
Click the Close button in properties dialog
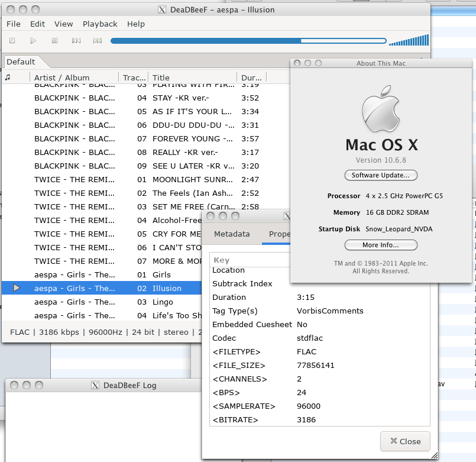[405, 441]
